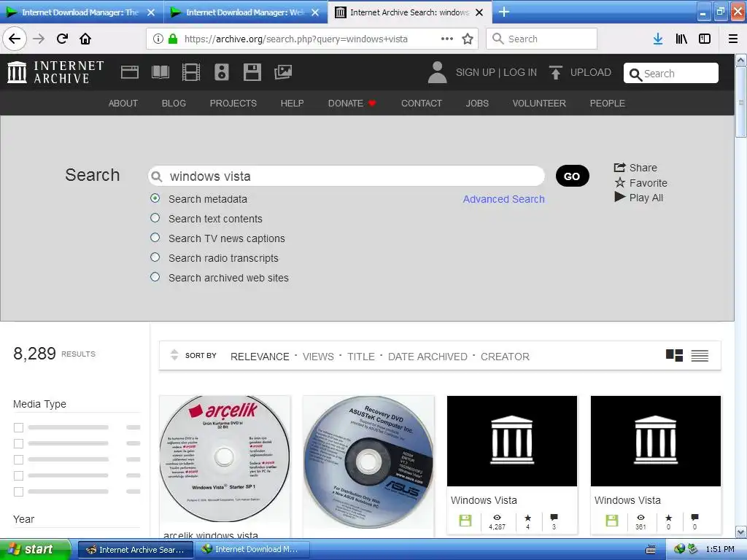Open the Web archive icon

pos(130,72)
